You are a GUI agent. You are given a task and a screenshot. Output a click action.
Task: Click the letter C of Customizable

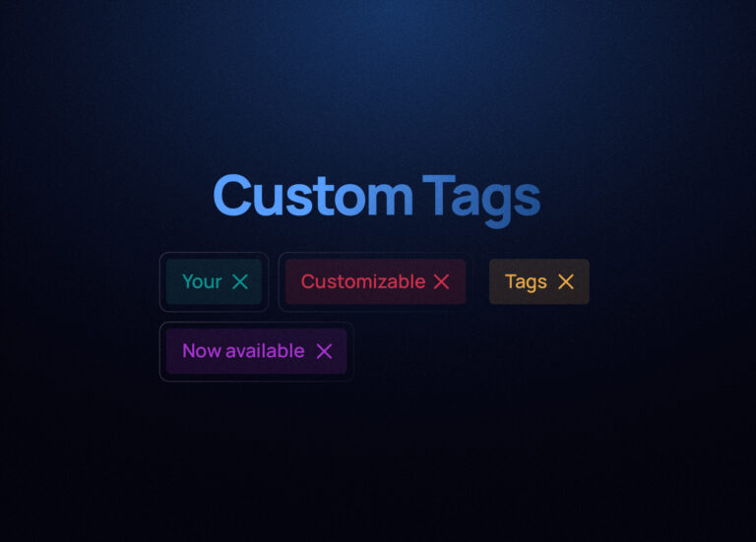click(307, 282)
